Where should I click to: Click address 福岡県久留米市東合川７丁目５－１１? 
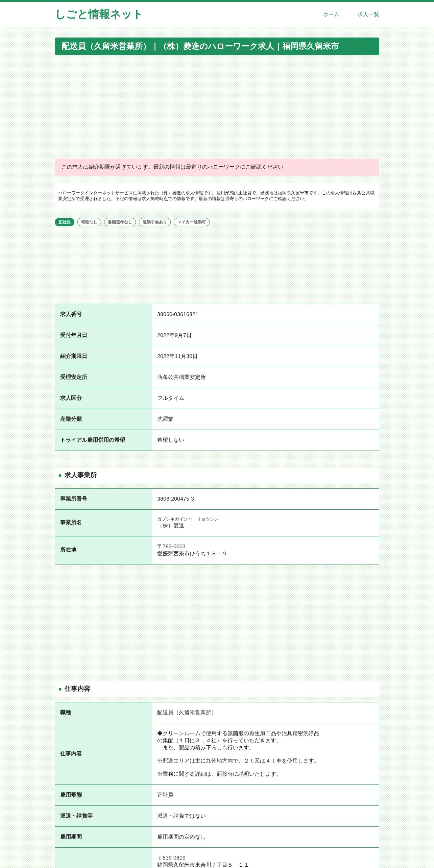click(203, 865)
